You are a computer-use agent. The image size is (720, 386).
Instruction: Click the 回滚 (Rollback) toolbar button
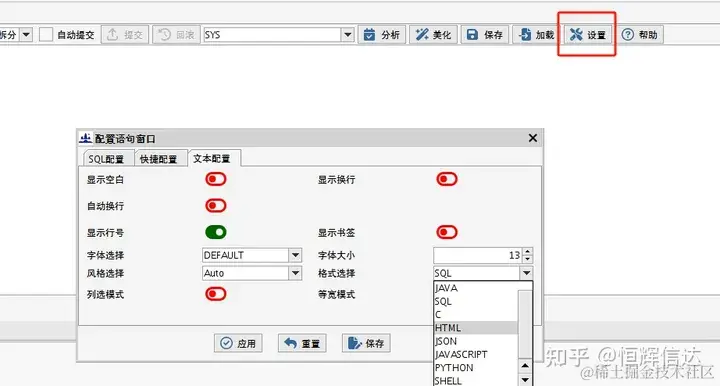[x=176, y=34]
